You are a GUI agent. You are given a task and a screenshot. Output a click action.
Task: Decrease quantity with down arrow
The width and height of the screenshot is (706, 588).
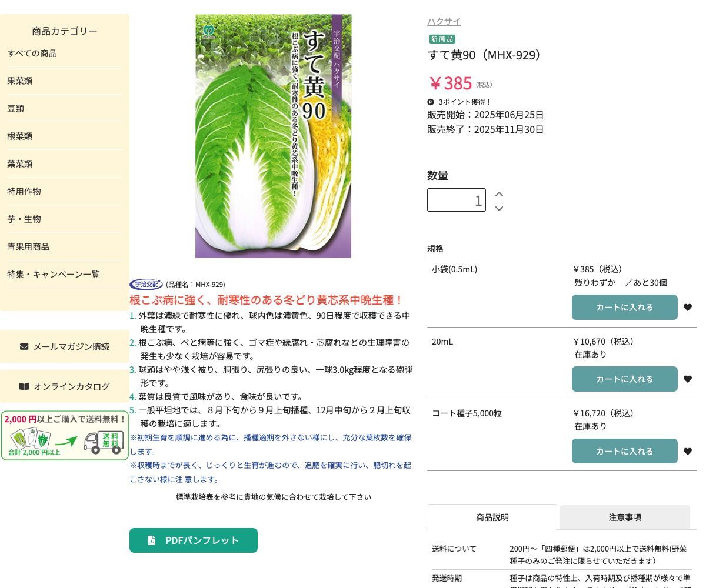pos(499,208)
